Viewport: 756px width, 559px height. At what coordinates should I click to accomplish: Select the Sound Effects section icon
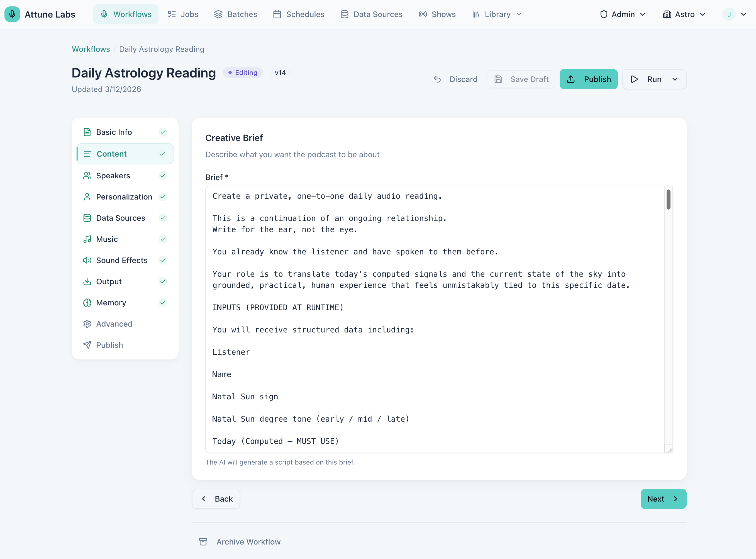pyautogui.click(x=87, y=260)
